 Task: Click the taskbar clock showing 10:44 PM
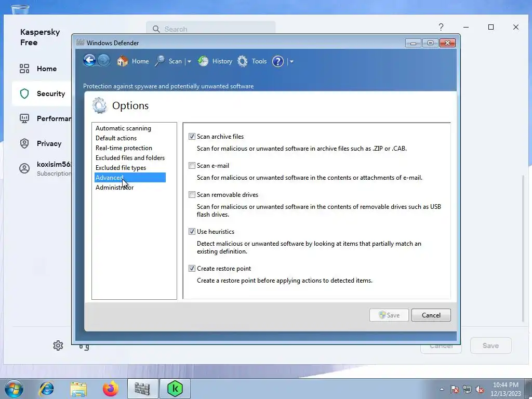(x=506, y=389)
